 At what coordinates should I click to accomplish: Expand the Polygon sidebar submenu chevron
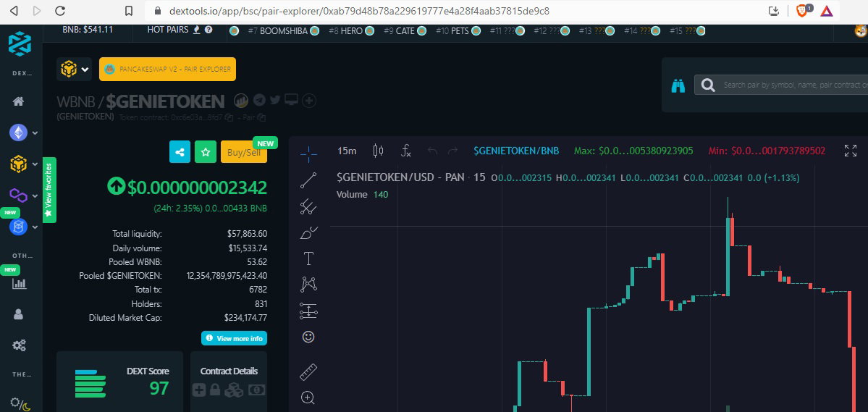(x=35, y=196)
